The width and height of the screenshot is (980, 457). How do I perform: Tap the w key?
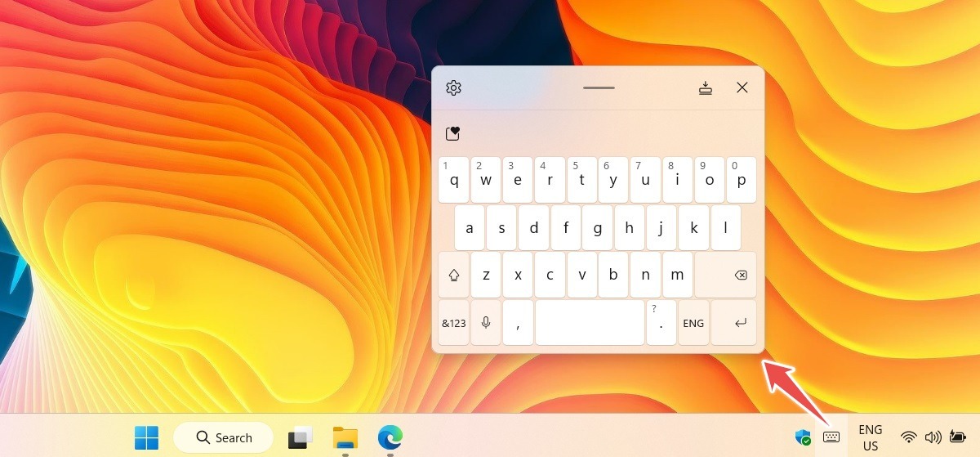(x=486, y=180)
